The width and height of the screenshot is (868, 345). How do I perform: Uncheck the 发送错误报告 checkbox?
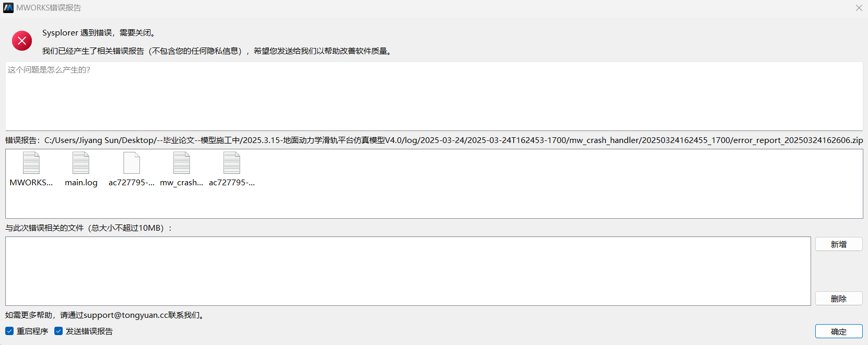58,331
